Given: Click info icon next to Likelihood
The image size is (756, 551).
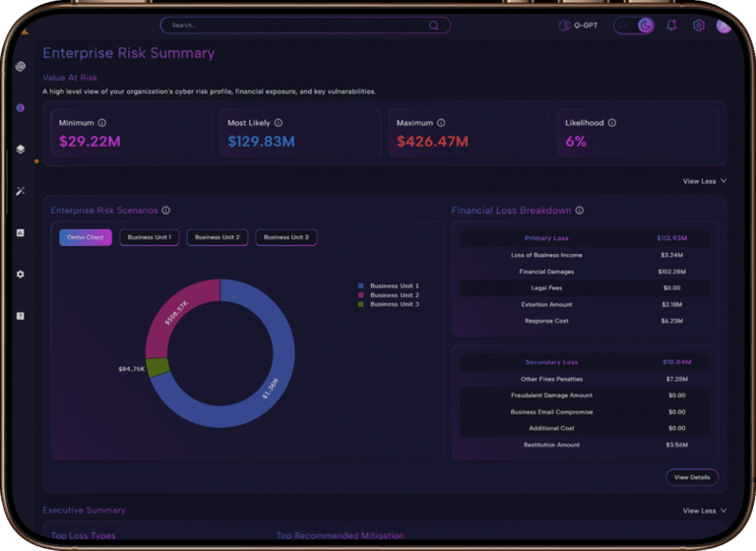Looking at the screenshot, I should coord(612,123).
